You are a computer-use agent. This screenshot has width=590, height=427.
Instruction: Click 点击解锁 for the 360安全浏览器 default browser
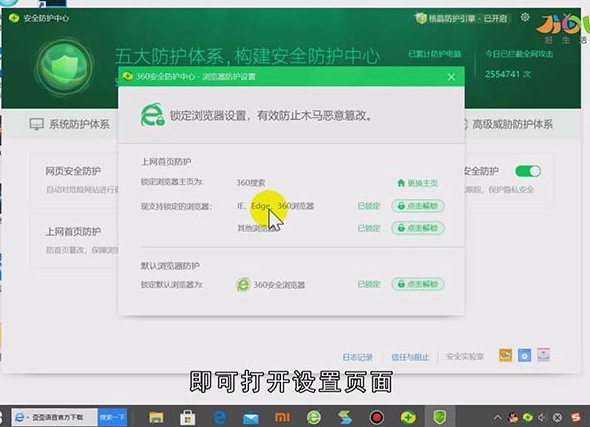(418, 284)
